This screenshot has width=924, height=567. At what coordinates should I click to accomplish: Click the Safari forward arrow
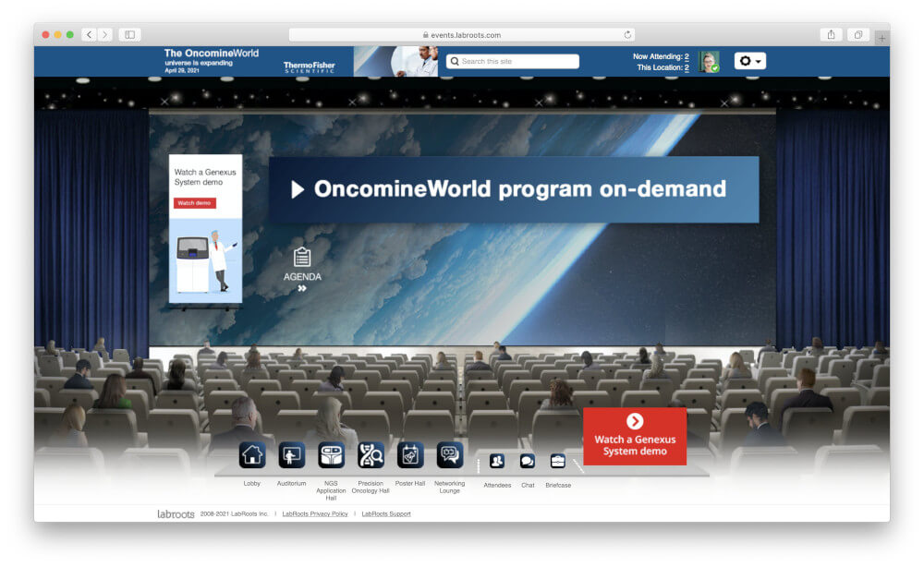(x=105, y=35)
